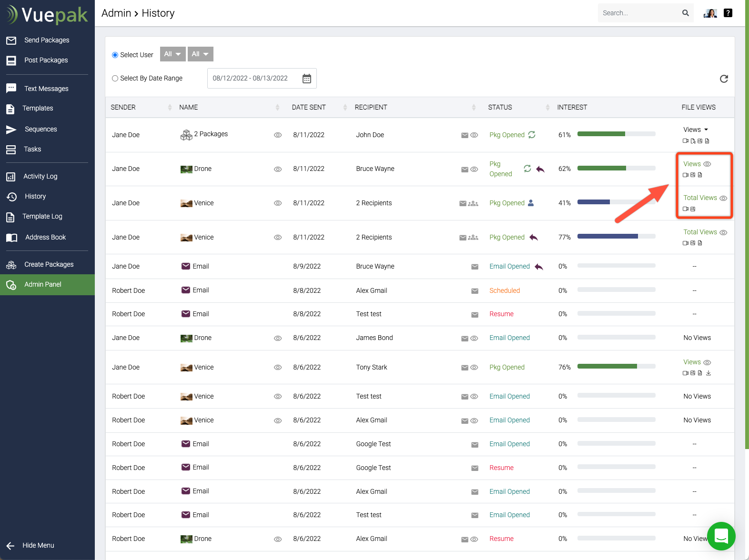This screenshot has width=749, height=560.
Task: Click the refresh icon above the table
Action: click(x=724, y=79)
